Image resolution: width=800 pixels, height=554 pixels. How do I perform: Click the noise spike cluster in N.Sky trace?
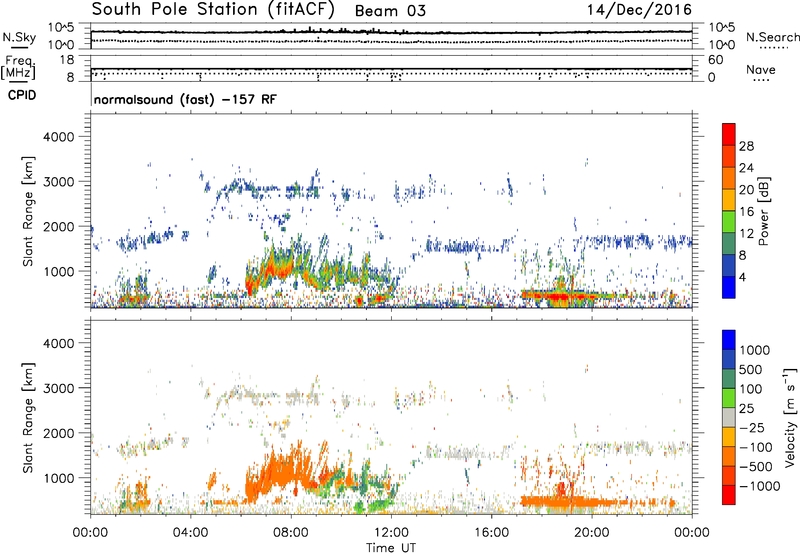(x=342, y=31)
